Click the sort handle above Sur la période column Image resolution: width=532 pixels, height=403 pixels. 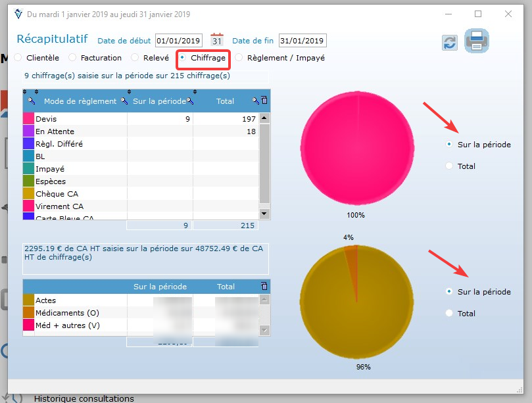[x=129, y=91]
